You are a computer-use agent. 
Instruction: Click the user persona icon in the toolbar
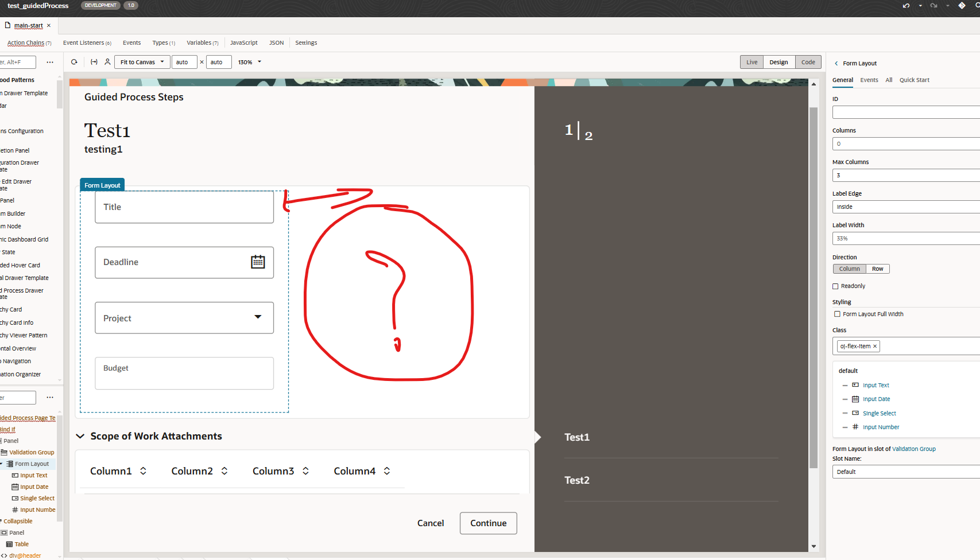[108, 61]
